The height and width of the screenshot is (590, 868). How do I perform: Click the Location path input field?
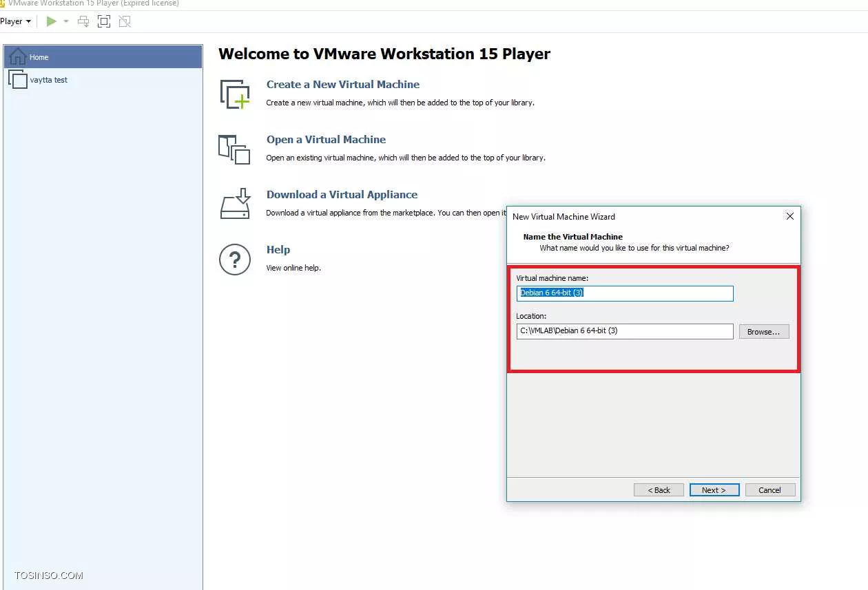624,331
